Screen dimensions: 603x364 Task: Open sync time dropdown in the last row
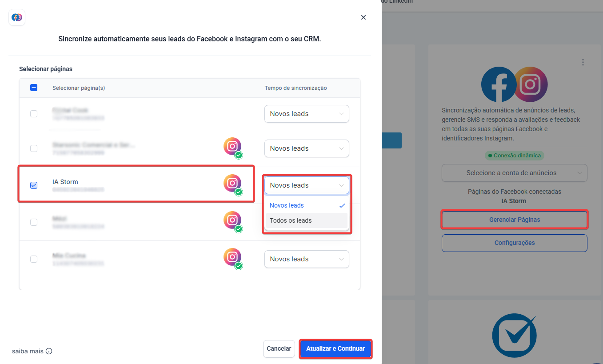(307, 259)
